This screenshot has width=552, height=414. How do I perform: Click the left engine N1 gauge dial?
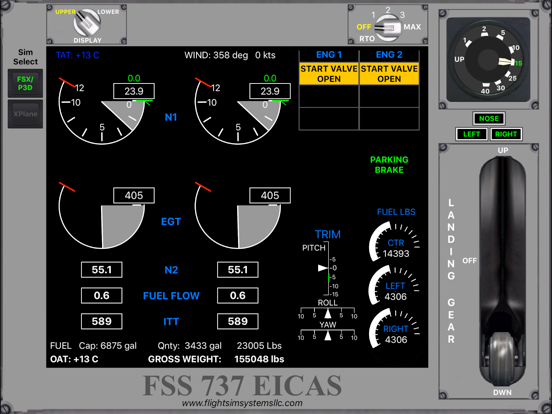(x=102, y=110)
